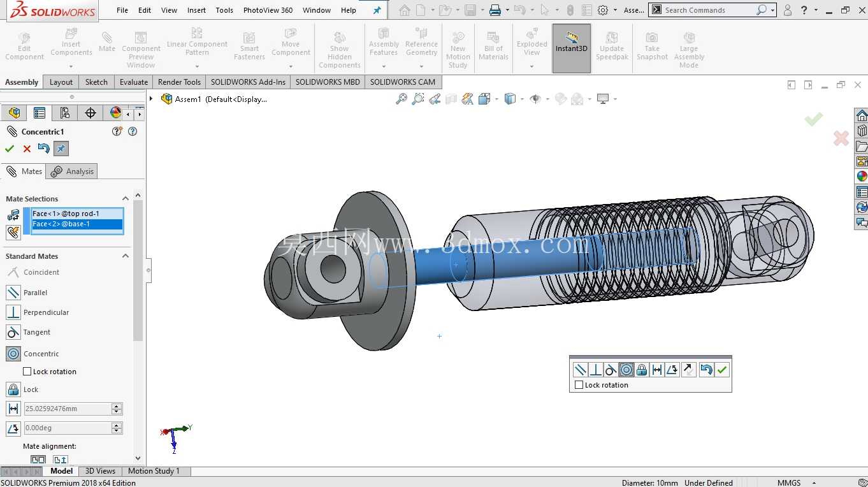Expand the Assem1 feature tree node
The image size is (868, 487).
[151, 99]
